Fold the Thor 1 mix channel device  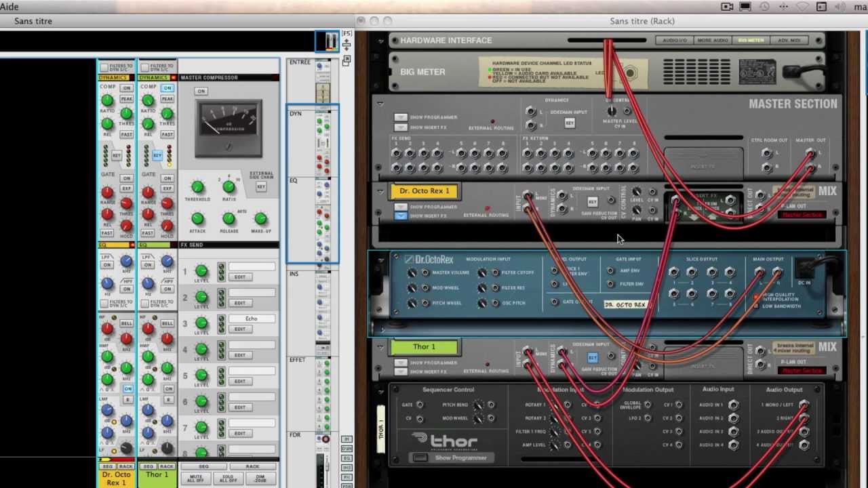click(380, 347)
